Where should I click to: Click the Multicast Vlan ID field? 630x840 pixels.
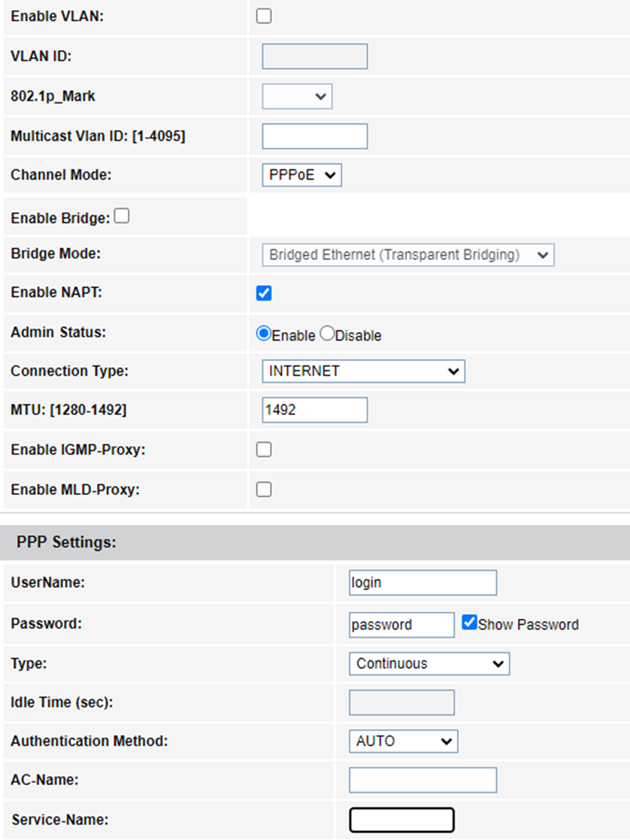tap(314, 136)
